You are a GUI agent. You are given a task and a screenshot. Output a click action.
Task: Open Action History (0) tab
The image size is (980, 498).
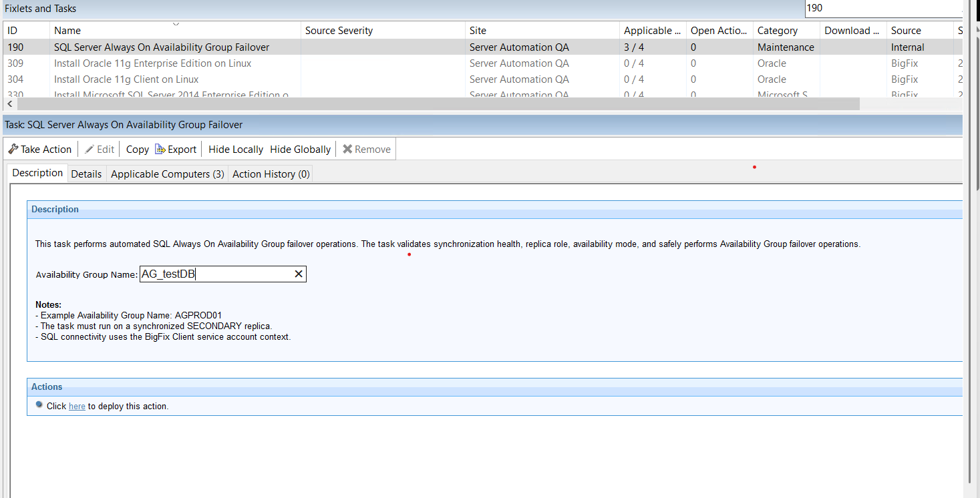coord(271,174)
